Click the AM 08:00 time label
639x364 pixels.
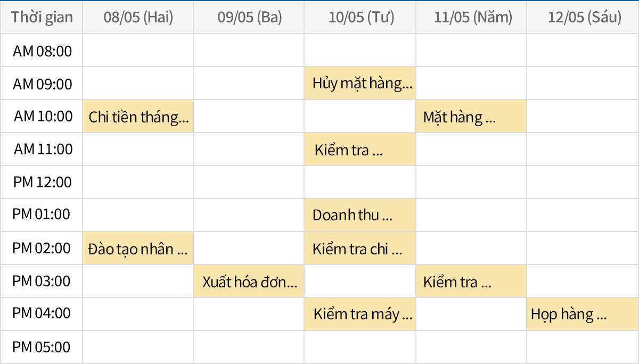tap(42, 51)
